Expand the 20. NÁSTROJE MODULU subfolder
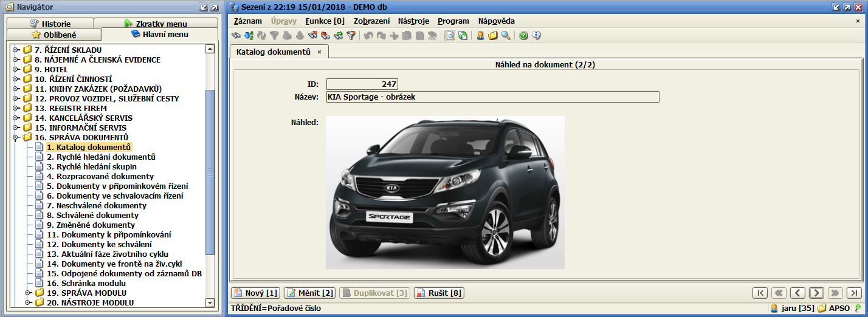 coord(28,302)
